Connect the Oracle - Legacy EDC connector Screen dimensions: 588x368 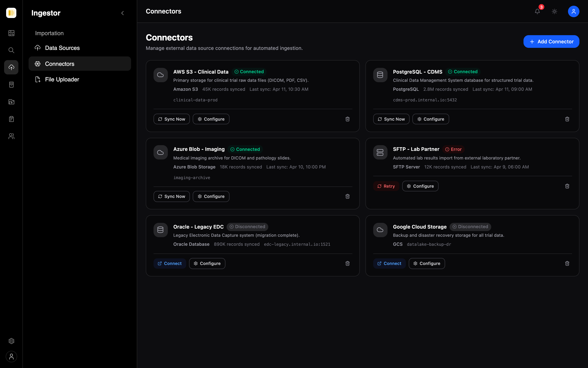170,264
